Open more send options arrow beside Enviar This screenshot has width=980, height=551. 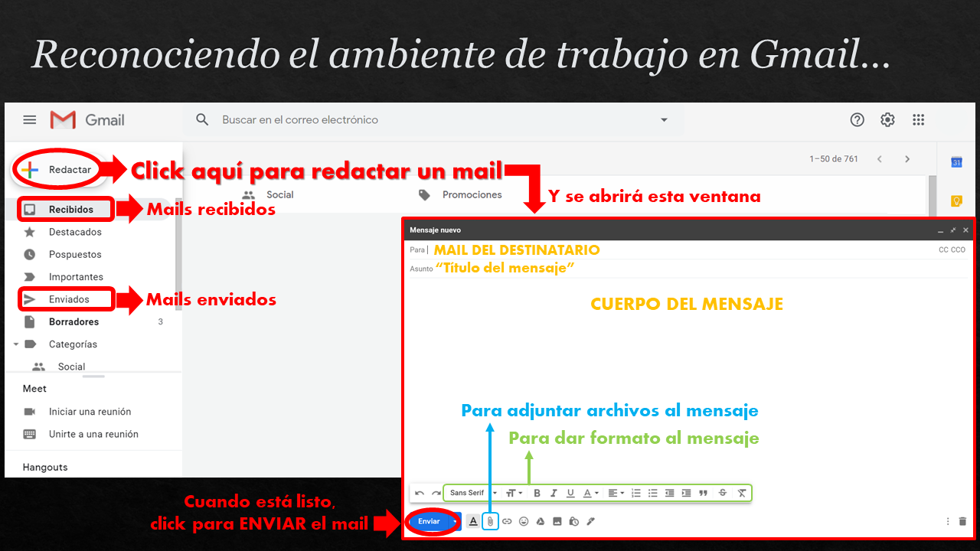point(456,521)
